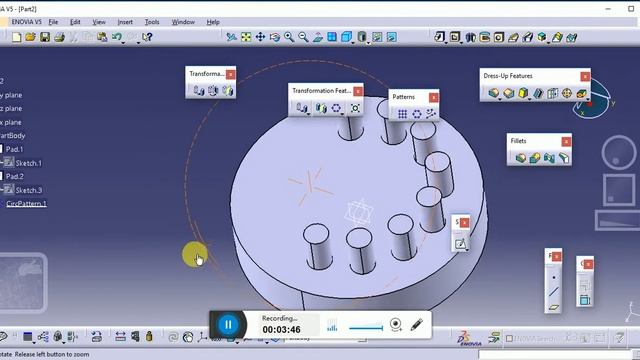
Task: Click Variable Radius Fillet in Fillets toolbar
Action: point(535,158)
